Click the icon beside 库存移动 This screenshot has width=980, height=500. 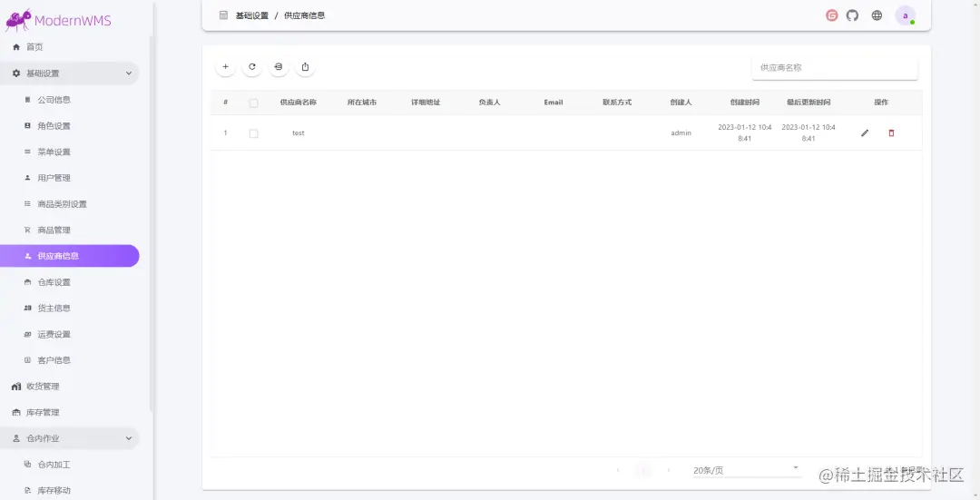pos(27,491)
